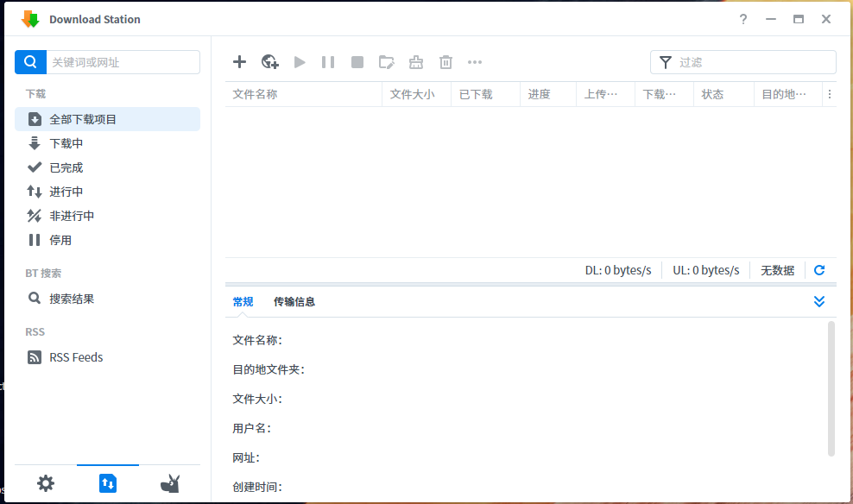Select 已完成 in the sidebar

66,167
